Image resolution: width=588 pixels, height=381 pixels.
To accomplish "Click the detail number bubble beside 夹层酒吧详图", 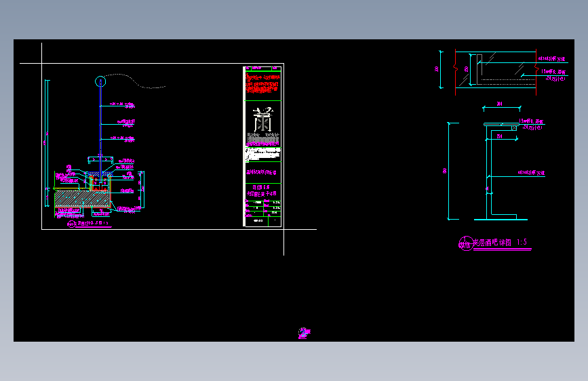I will (465, 243).
